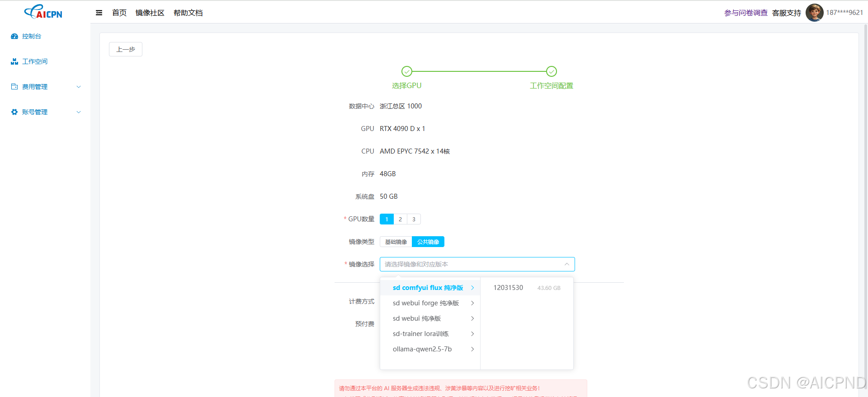Viewport: 868px width, 397px height.
Task: Click the 选择GPU step check circle
Action: pos(407,71)
